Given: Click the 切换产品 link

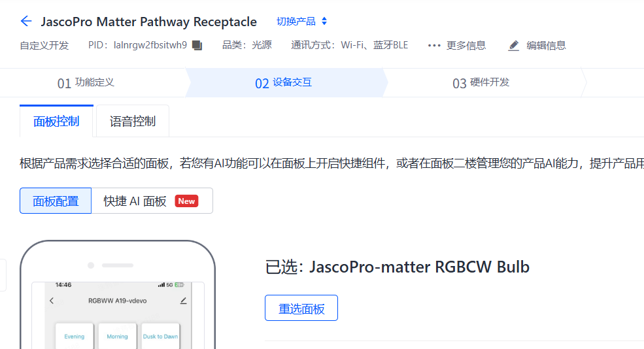Looking at the screenshot, I should 296,22.
